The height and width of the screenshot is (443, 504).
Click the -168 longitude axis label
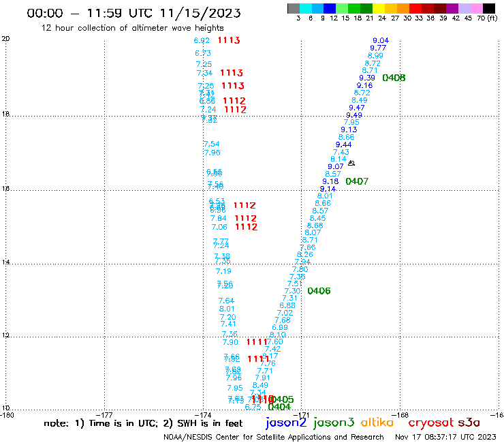pos(402,415)
